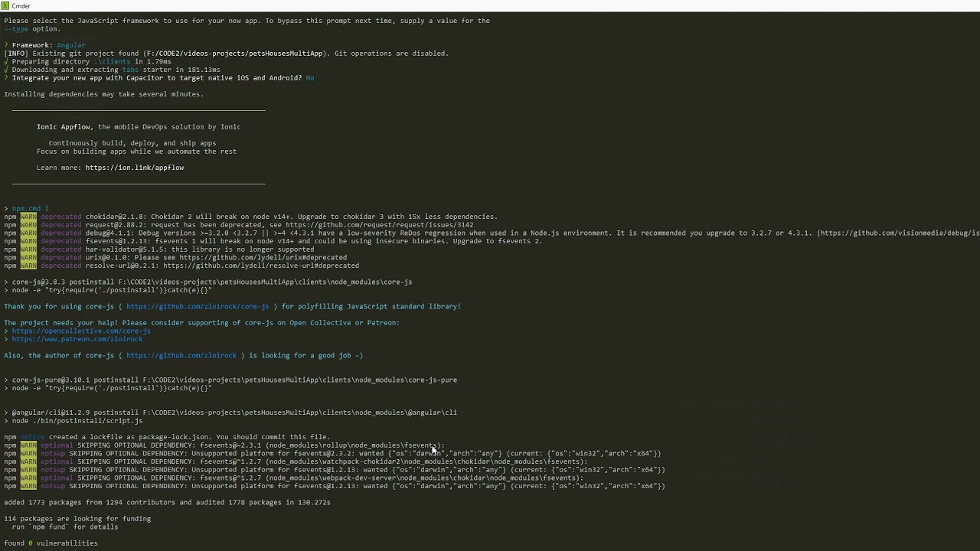The height and width of the screenshot is (551, 980).
Task: Open the zloirock/core-js link in the thank-you line
Action: pos(198,307)
